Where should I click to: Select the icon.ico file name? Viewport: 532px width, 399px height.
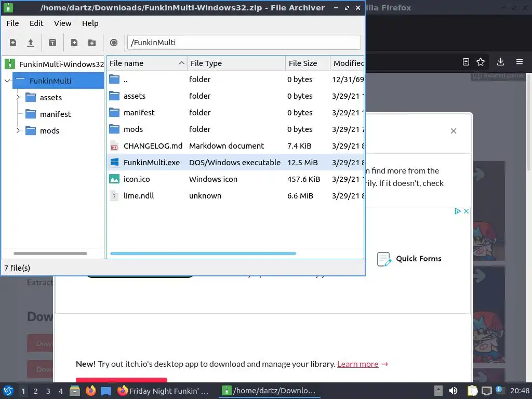[137, 179]
